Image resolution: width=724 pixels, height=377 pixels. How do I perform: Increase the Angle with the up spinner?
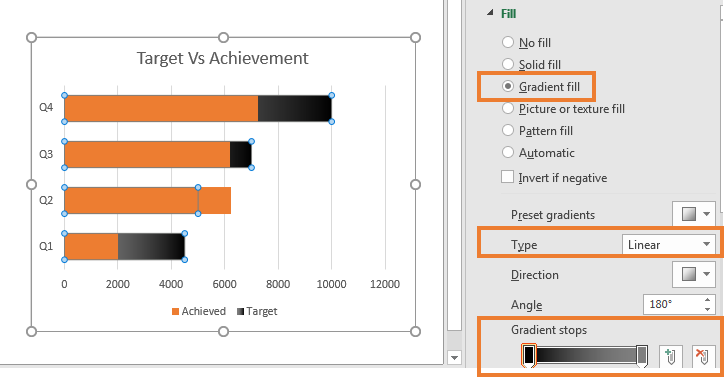(707, 299)
